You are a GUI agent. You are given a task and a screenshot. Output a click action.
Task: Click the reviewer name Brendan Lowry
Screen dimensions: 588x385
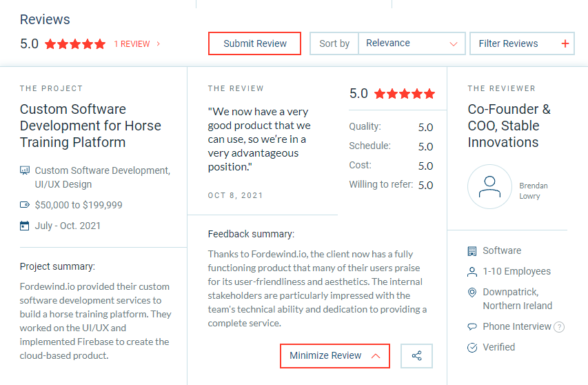point(534,191)
